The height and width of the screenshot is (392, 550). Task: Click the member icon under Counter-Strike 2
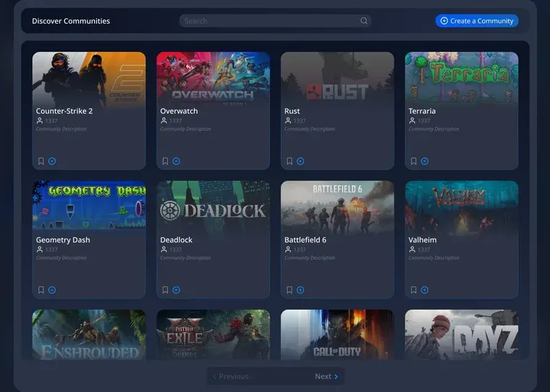click(39, 121)
